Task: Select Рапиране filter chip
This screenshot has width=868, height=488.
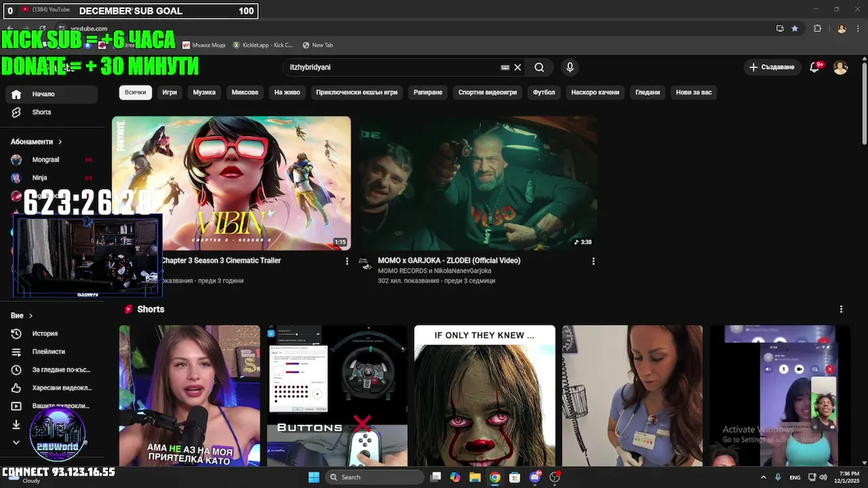Action: [428, 92]
